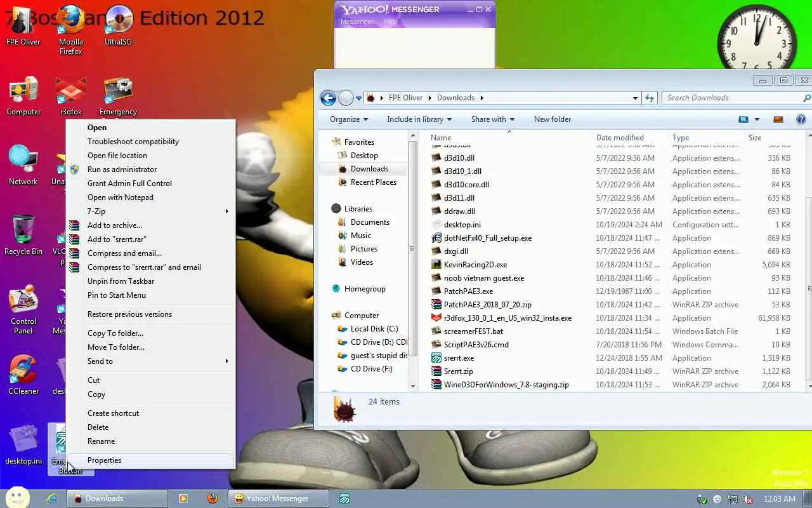
Task: Choose Open in the context menu
Action: pyautogui.click(x=150, y=128)
